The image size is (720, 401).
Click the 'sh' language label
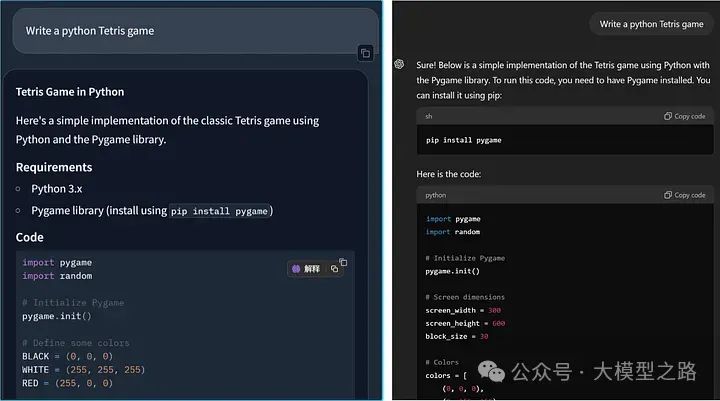coord(429,116)
